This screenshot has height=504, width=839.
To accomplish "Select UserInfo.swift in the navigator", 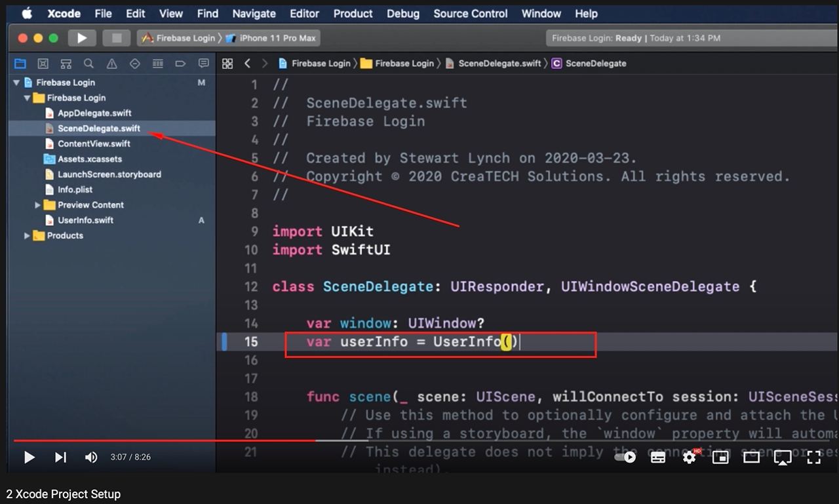I will click(85, 220).
